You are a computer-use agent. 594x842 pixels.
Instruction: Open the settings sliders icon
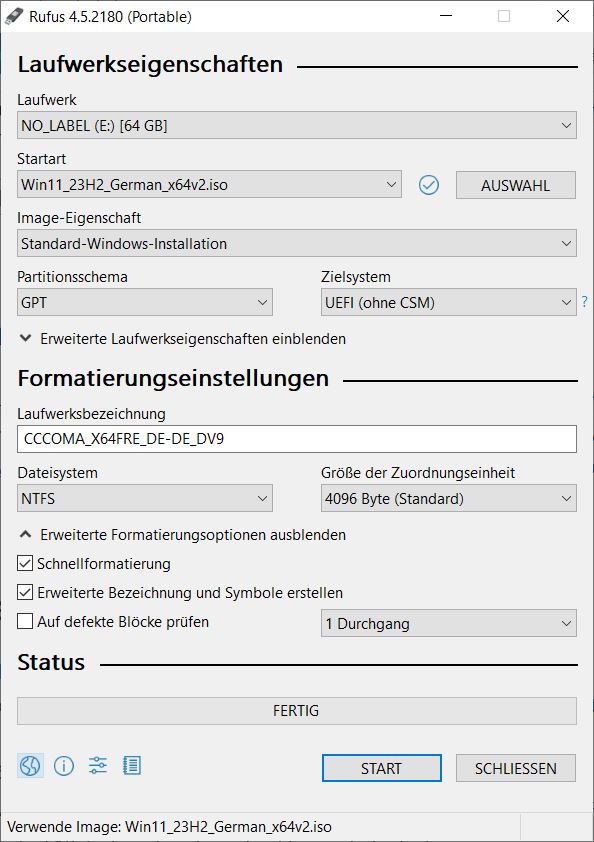[x=98, y=765]
